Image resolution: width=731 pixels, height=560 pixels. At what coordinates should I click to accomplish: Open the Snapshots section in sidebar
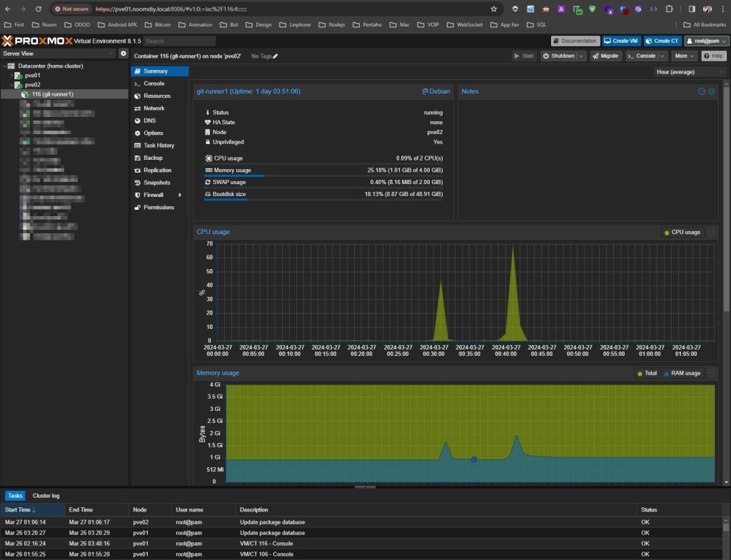156,183
